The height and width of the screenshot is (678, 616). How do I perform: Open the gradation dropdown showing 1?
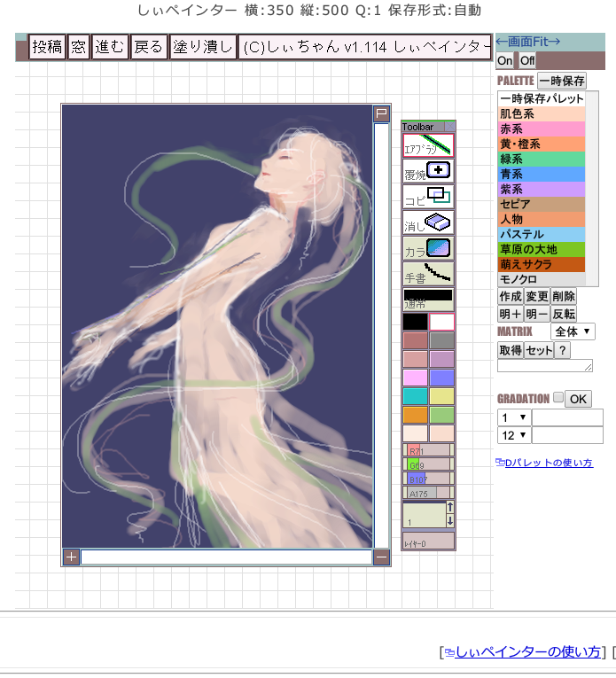click(514, 417)
